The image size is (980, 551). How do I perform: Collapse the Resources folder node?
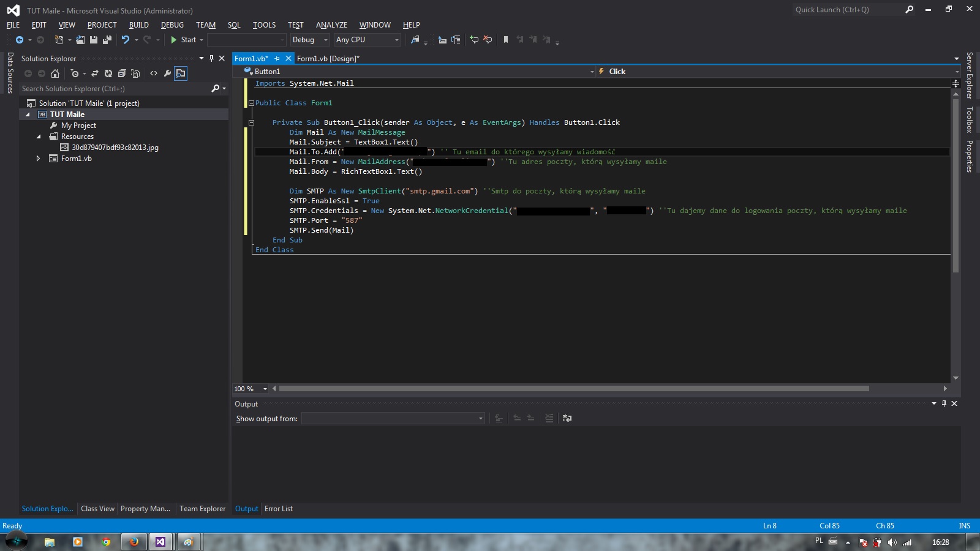[x=38, y=137]
